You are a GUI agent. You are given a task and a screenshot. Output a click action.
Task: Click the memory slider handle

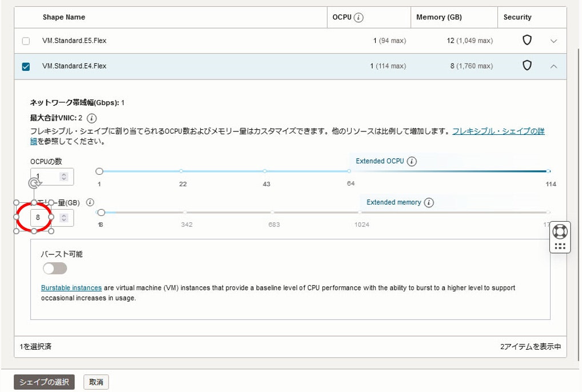[x=101, y=213]
